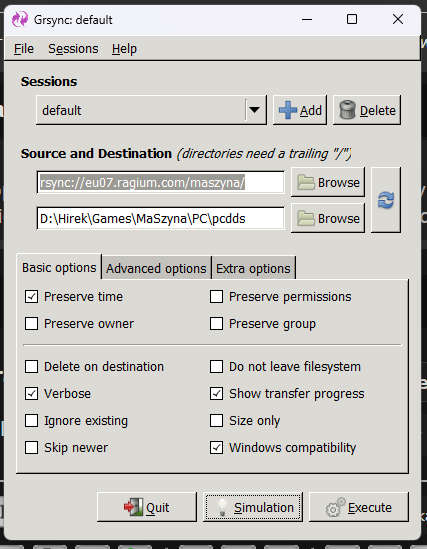Open the File menu
Image resolution: width=427 pixels, height=549 pixels.
[24, 49]
